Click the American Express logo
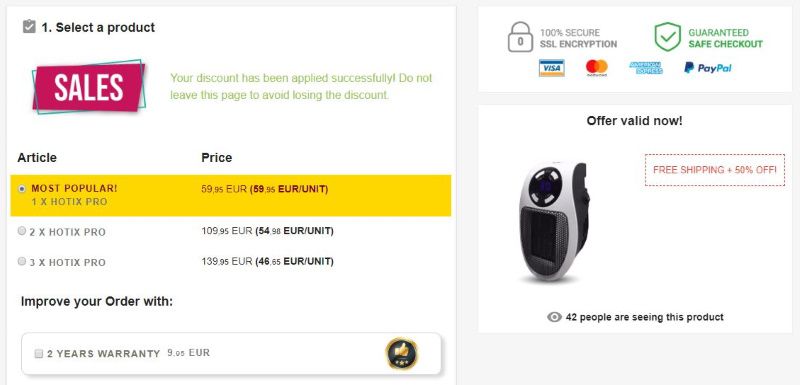The height and width of the screenshot is (385, 800). point(645,68)
